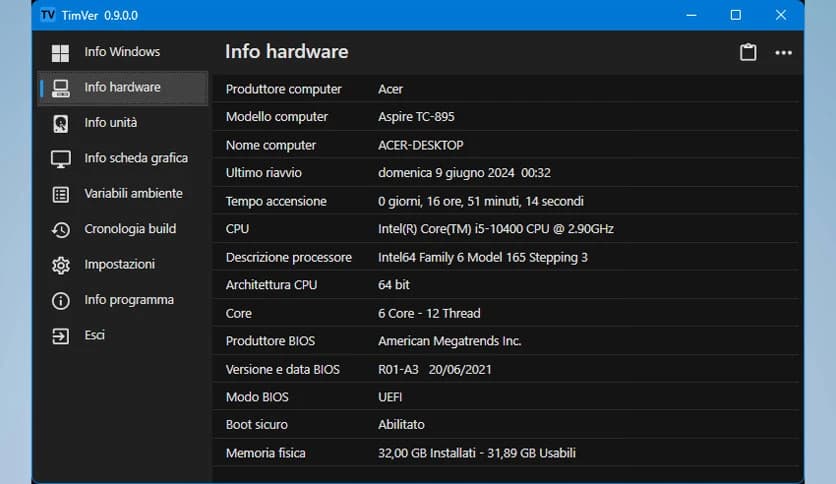836x484 pixels.
Task: Click the Info scheda grafica monitor icon
Action: [60, 159]
